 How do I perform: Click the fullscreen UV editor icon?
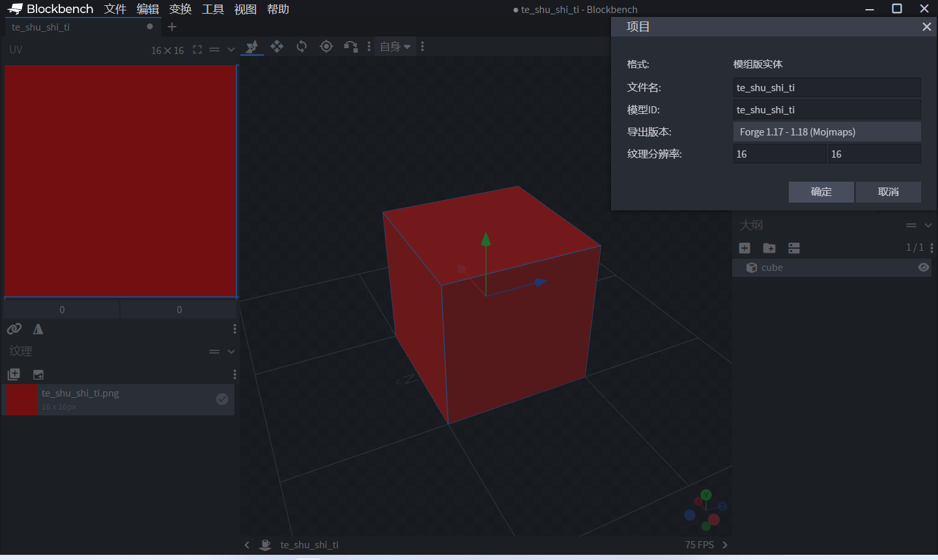[x=197, y=49]
